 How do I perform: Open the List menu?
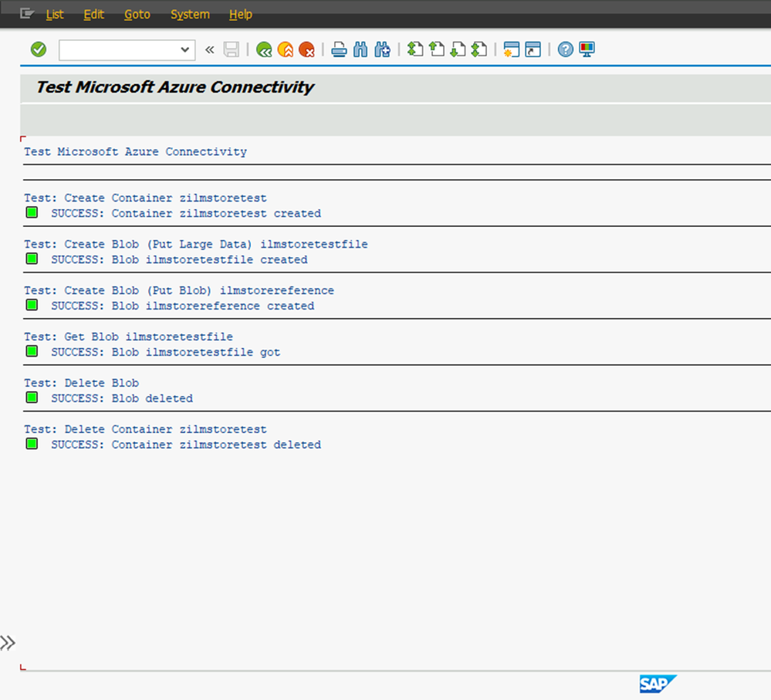[55, 14]
